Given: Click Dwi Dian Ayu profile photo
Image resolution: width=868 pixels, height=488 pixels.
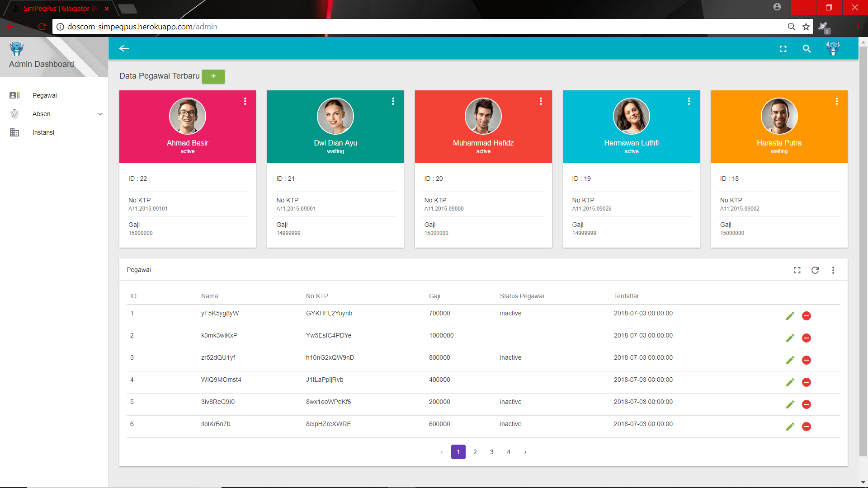Looking at the screenshot, I should pyautogui.click(x=335, y=116).
